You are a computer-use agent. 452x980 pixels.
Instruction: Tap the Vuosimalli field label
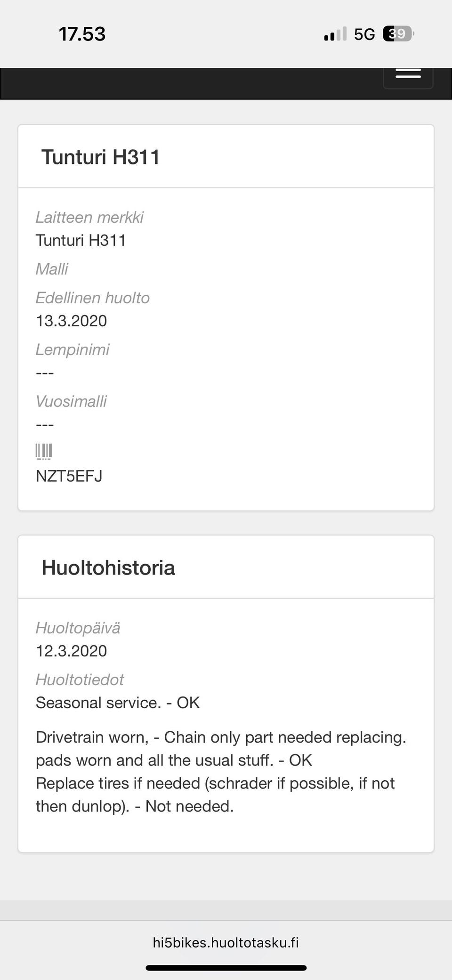click(x=71, y=401)
